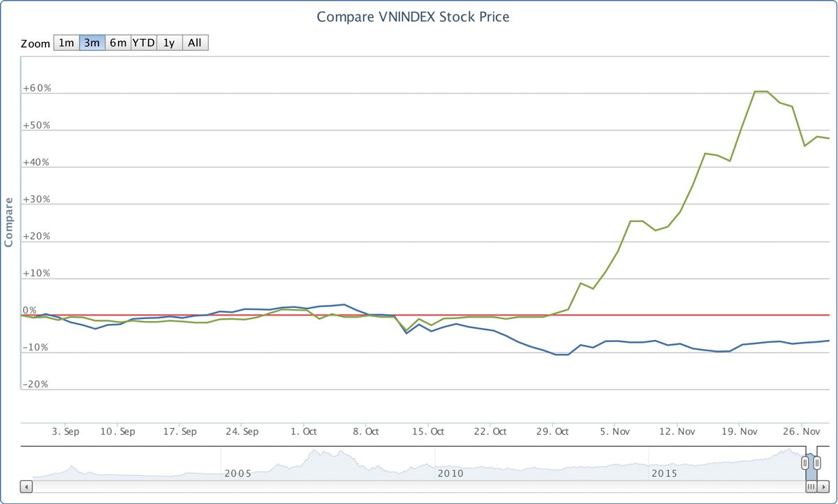Choose the 1y zoom range

(x=169, y=43)
